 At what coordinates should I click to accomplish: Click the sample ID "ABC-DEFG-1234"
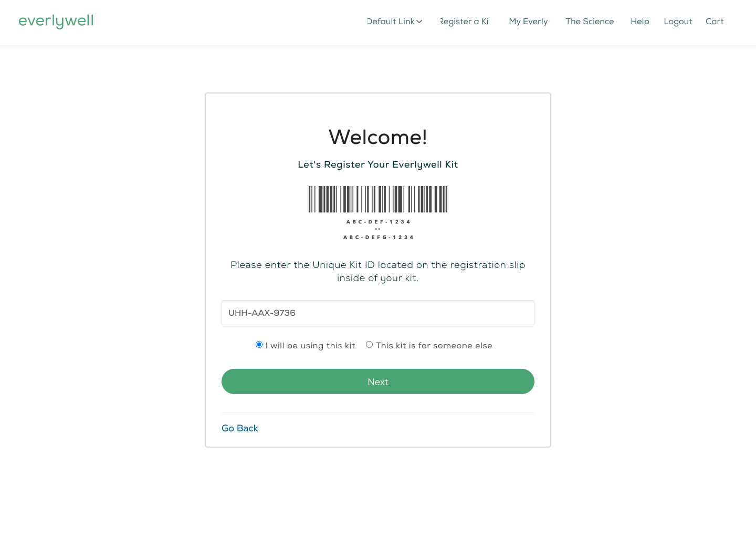(378, 237)
